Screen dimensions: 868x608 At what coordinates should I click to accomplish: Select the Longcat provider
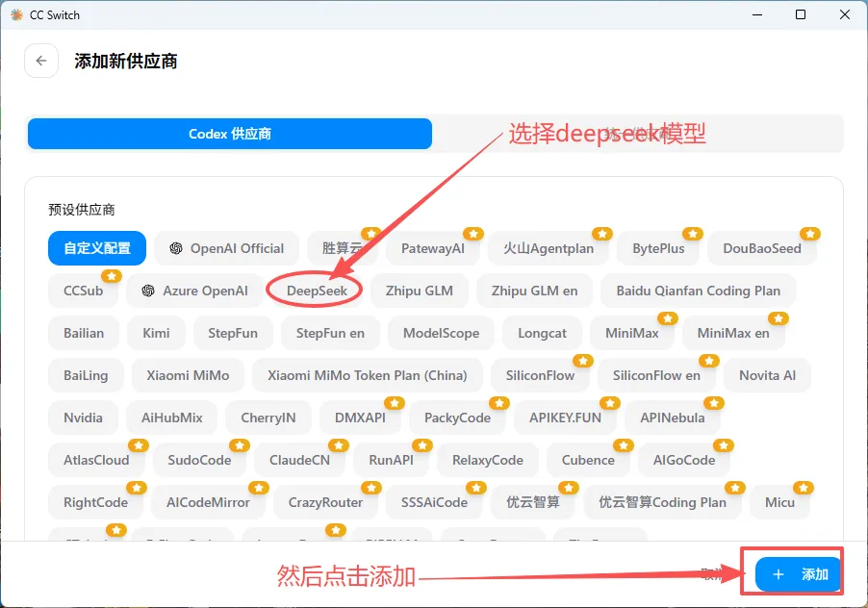tap(542, 333)
